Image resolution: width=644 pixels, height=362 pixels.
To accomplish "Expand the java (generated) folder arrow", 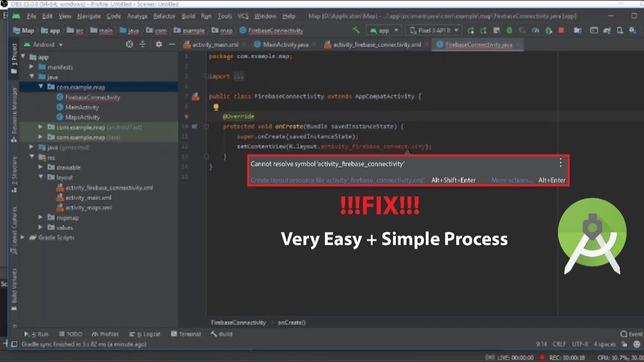I will 31,147.
